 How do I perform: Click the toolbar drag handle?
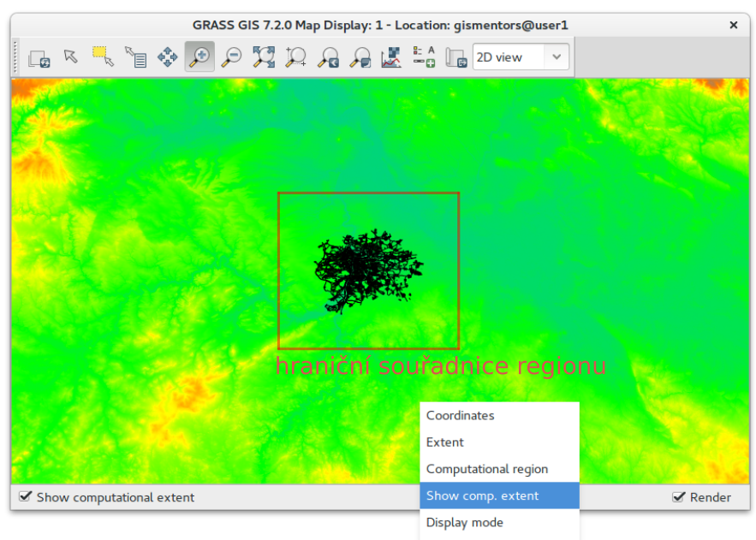coord(15,56)
